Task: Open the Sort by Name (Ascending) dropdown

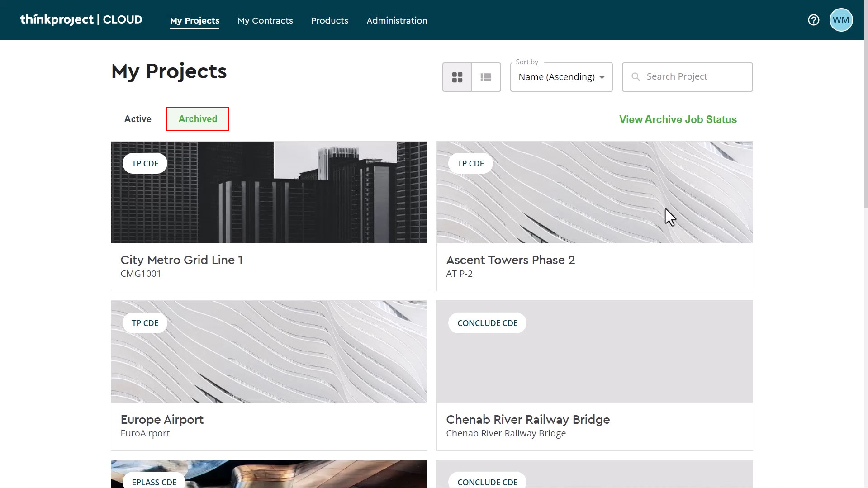Action: coord(556,77)
